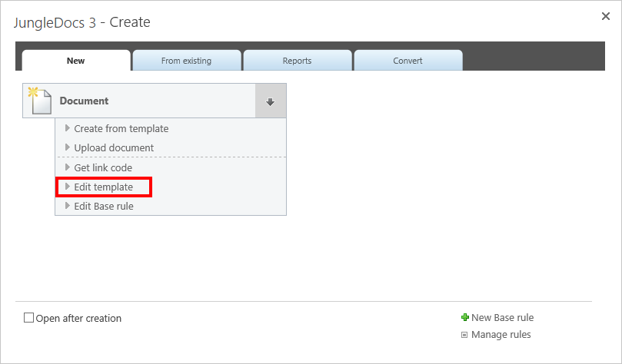Click the Manage rules list icon

[464, 335]
